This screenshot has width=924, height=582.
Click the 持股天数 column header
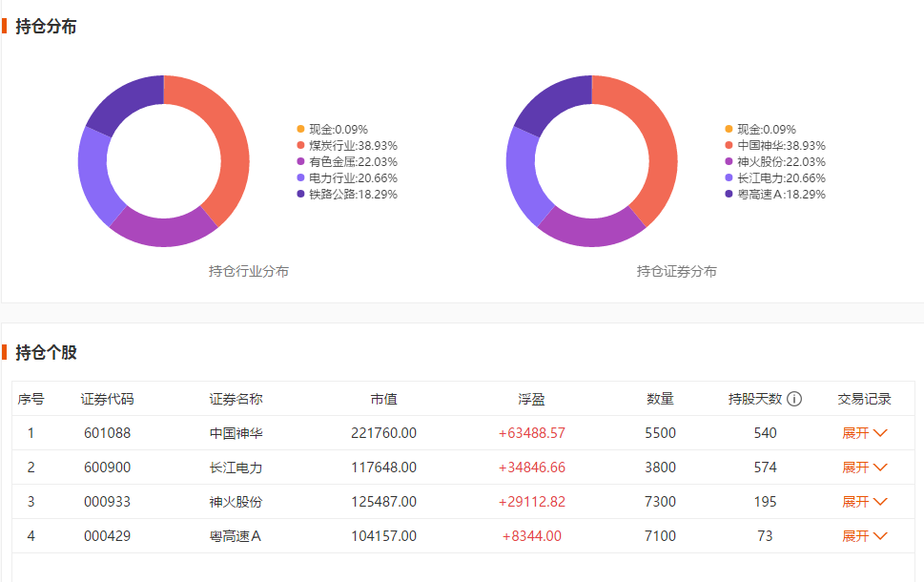click(755, 399)
